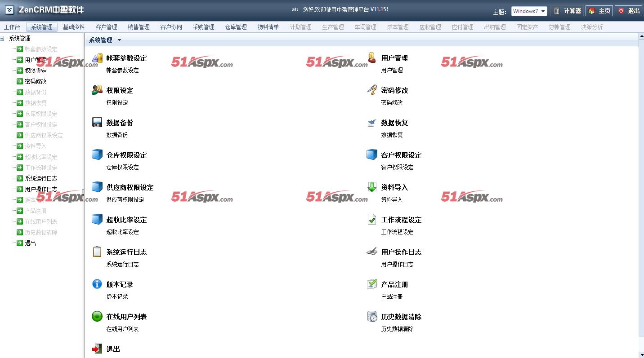Click the 资料导入 green arrow icon

(372, 187)
